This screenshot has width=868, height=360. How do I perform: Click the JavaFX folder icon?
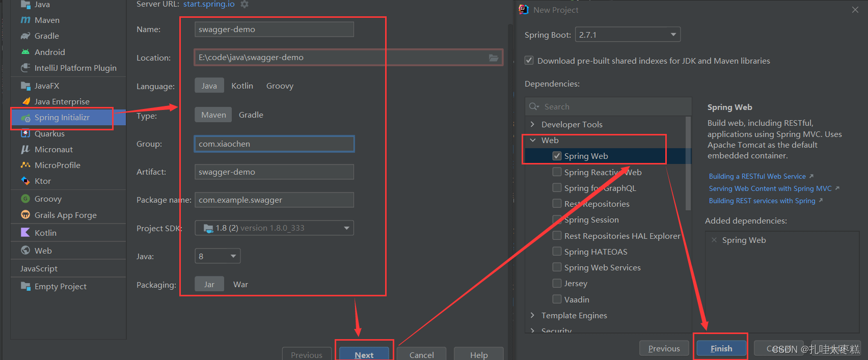coord(25,86)
